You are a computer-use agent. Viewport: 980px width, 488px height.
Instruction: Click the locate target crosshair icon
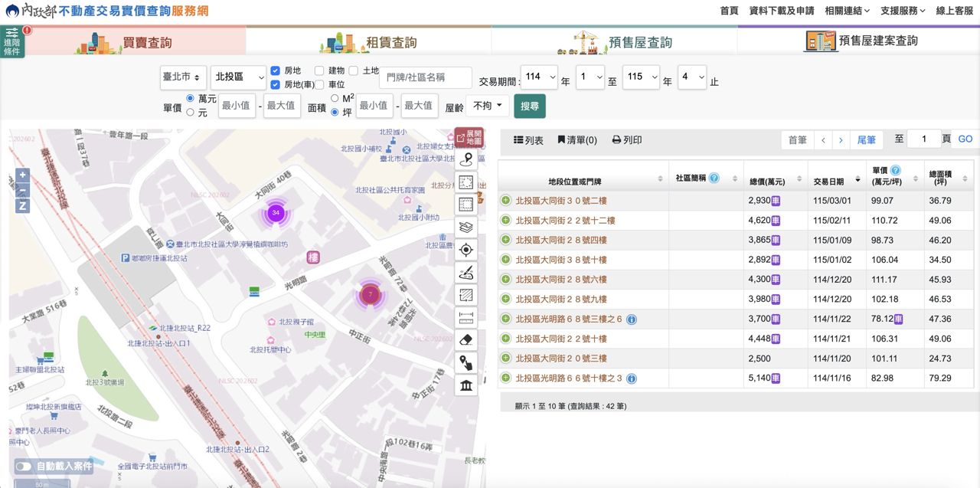click(465, 250)
